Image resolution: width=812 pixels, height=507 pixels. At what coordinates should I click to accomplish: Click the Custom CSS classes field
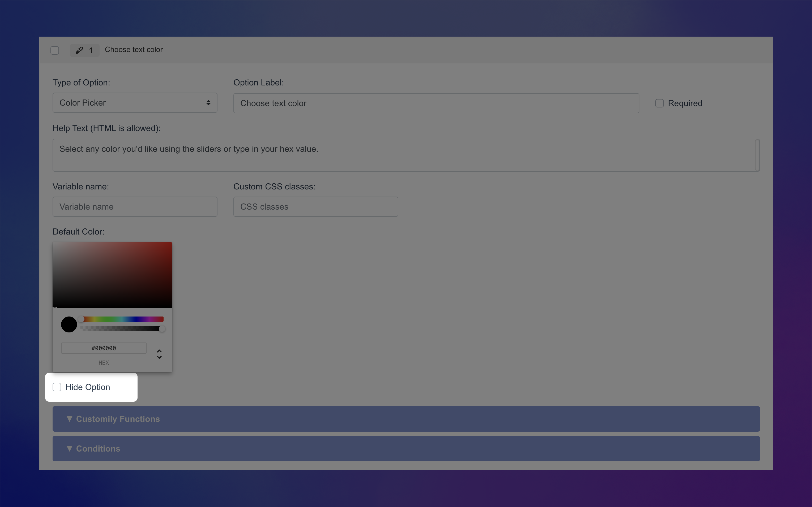315,207
